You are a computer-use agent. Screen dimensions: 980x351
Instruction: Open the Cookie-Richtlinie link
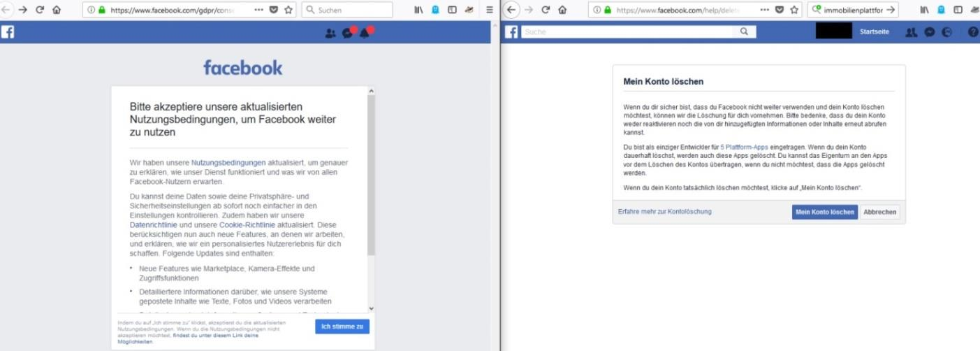click(x=248, y=225)
